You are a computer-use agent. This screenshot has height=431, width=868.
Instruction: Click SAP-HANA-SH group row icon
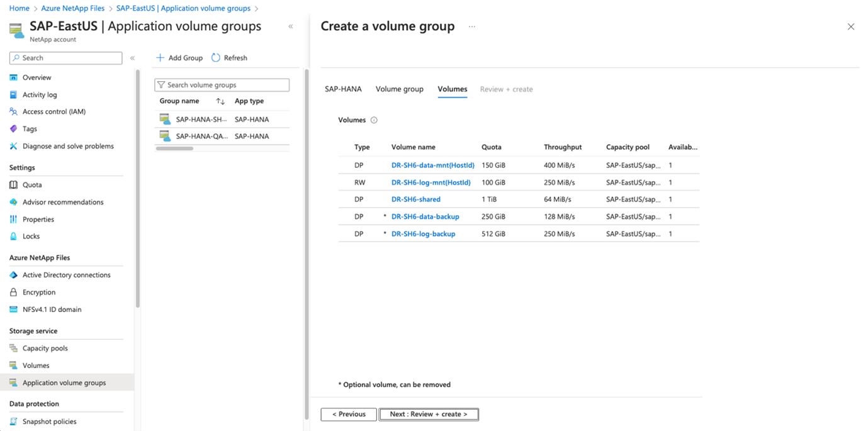tap(165, 119)
